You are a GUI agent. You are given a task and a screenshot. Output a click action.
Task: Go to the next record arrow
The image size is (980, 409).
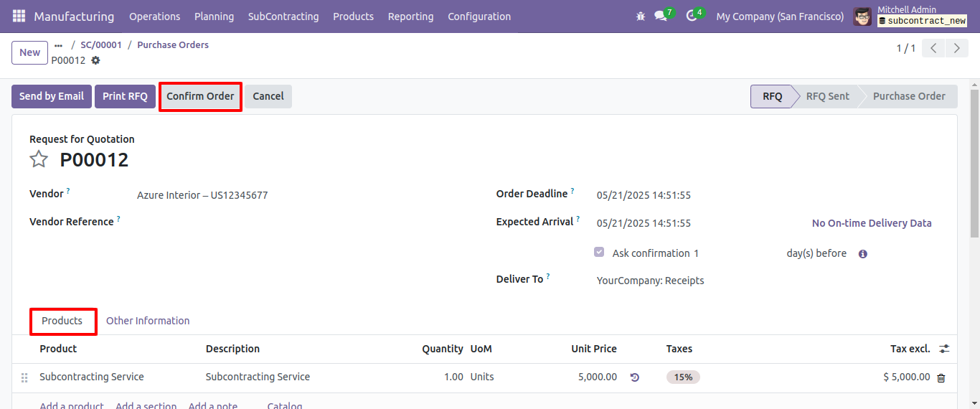957,48
